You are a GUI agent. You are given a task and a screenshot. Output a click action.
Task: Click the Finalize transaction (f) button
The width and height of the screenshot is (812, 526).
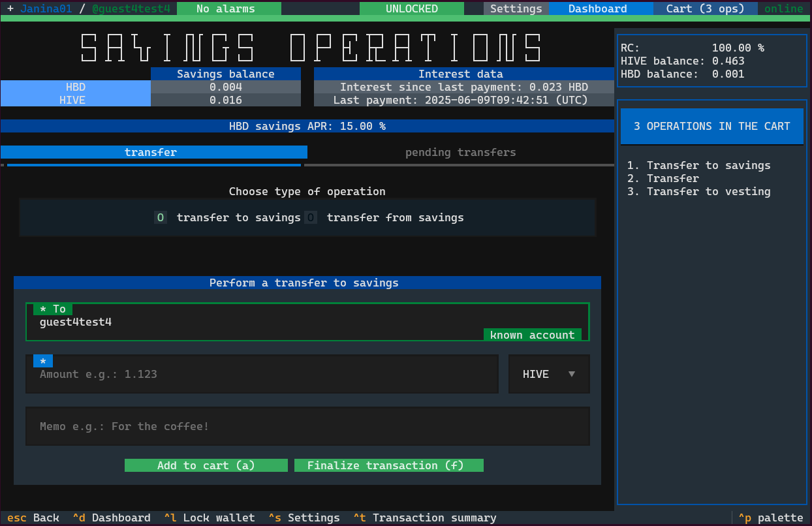(389, 465)
